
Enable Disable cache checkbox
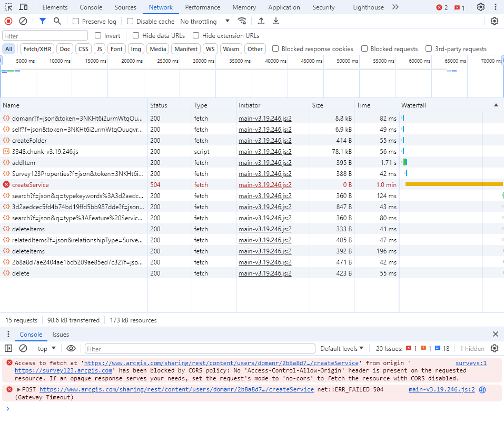click(x=130, y=21)
